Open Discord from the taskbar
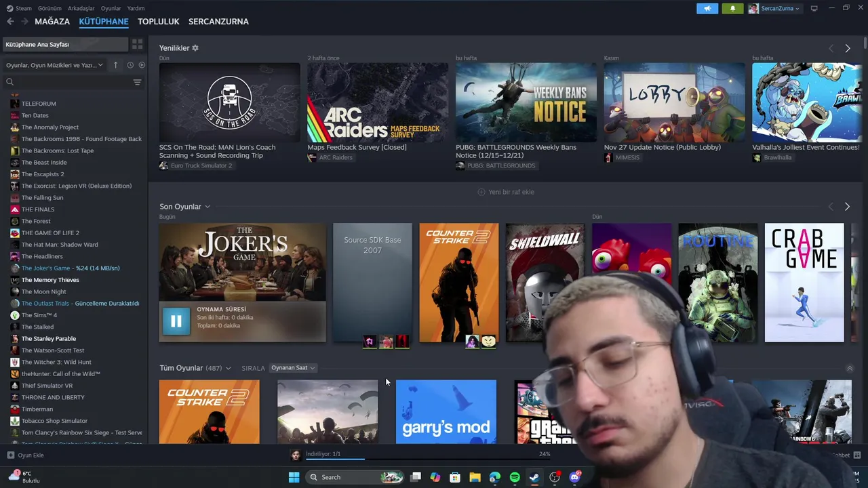Screen dimensions: 868x488 pos(574,477)
